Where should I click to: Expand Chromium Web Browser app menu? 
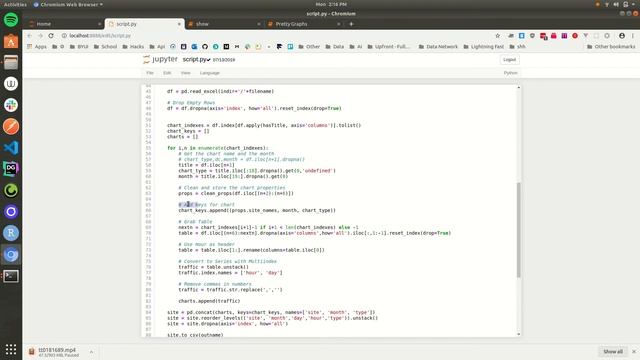(x=68, y=4)
